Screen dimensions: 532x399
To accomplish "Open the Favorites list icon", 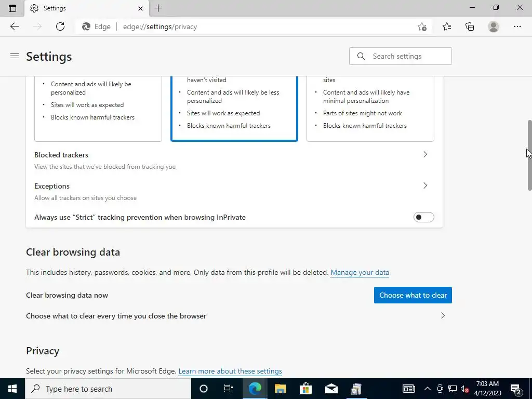I will (447, 26).
